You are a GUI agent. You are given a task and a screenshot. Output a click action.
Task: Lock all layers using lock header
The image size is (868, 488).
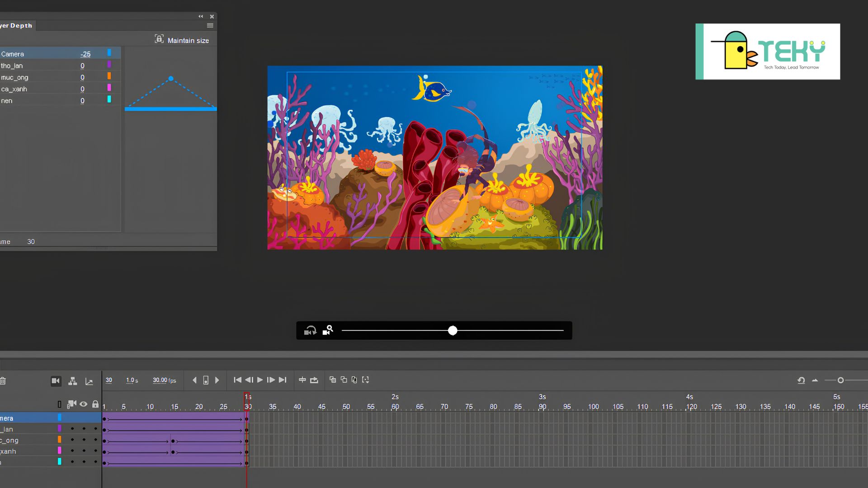coord(95,404)
